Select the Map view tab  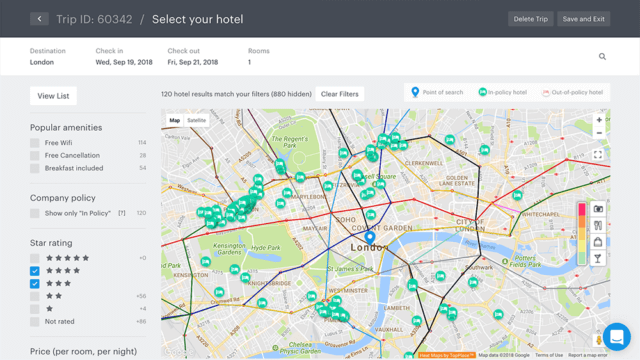pos(175,120)
